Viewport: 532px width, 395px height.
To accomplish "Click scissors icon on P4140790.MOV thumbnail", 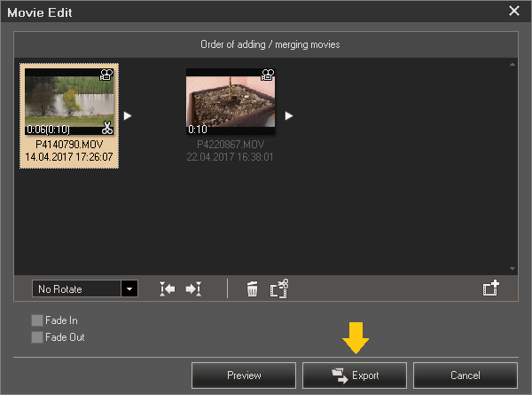I will [107, 128].
